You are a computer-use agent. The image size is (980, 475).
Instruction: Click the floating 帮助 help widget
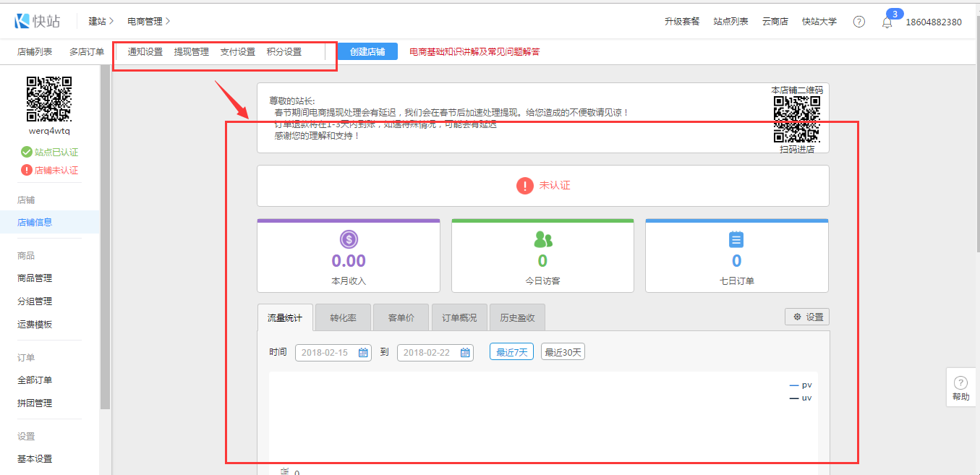pos(960,388)
